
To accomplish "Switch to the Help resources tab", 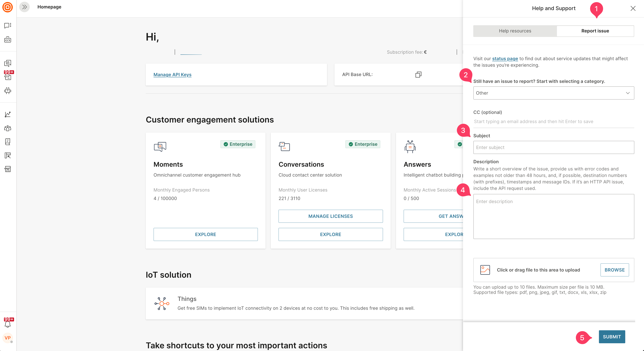I will click(515, 31).
